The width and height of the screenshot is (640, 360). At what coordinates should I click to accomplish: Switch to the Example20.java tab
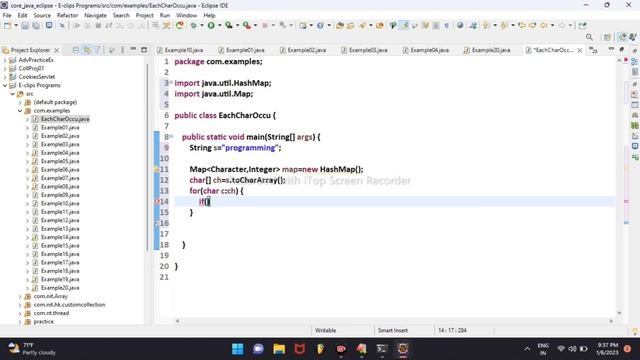tap(487, 50)
